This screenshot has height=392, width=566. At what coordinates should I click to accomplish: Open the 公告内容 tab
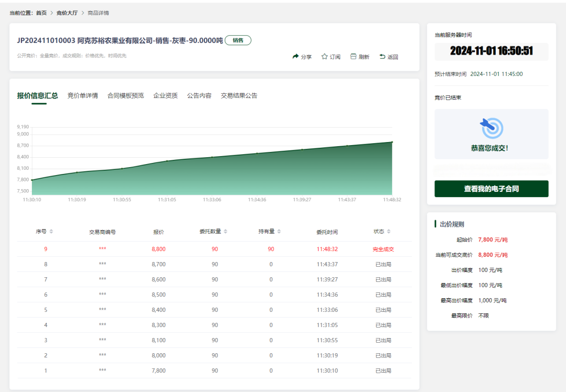pos(199,96)
